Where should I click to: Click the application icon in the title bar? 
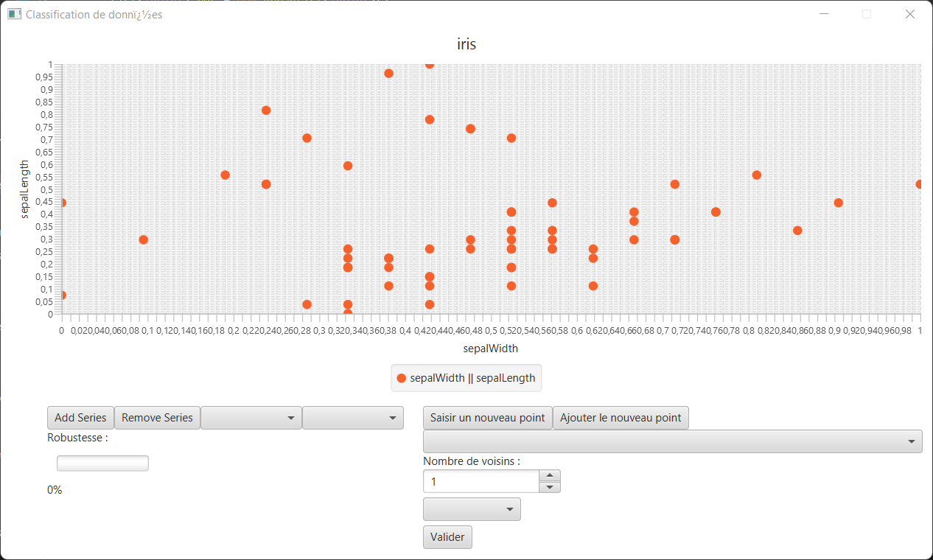(14, 14)
